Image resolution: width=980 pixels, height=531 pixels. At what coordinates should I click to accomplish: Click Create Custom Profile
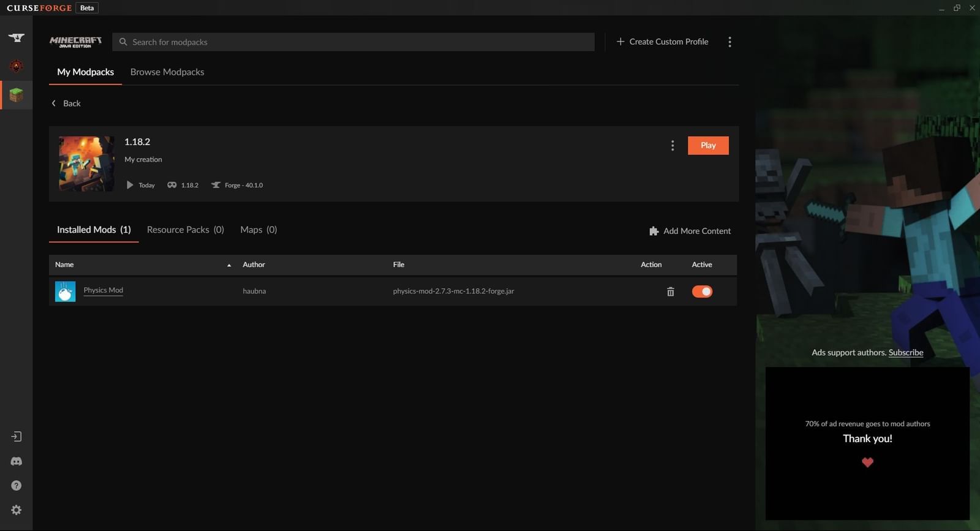(x=662, y=42)
